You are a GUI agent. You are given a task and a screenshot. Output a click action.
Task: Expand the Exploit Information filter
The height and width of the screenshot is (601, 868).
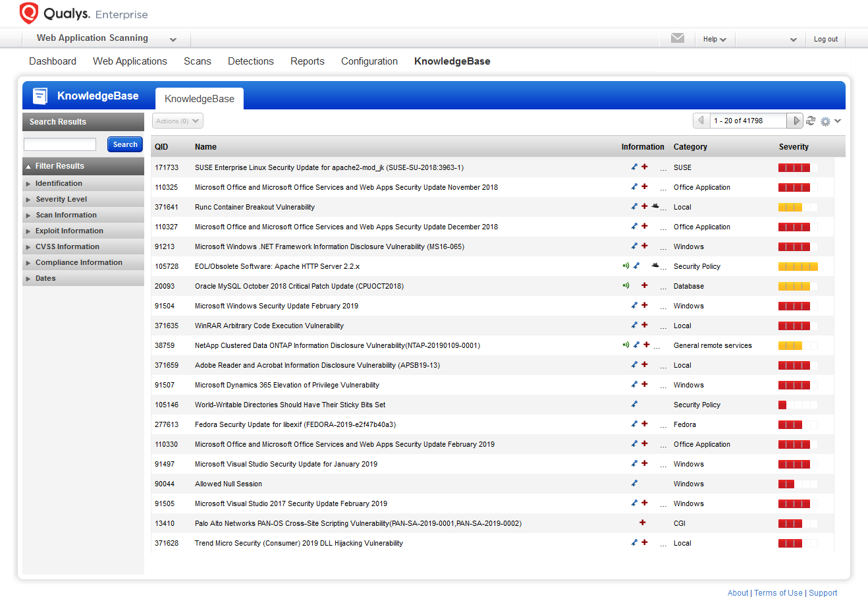pyautogui.click(x=83, y=231)
